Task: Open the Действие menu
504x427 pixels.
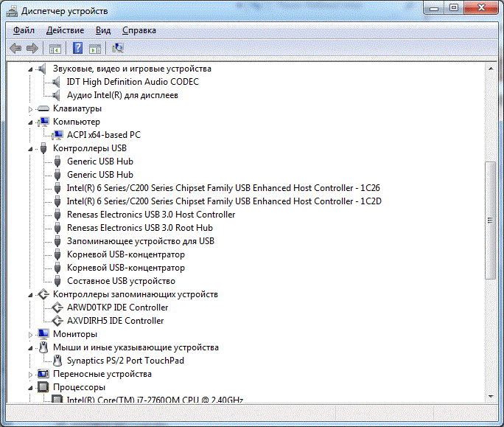Action: (x=65, y=30)
